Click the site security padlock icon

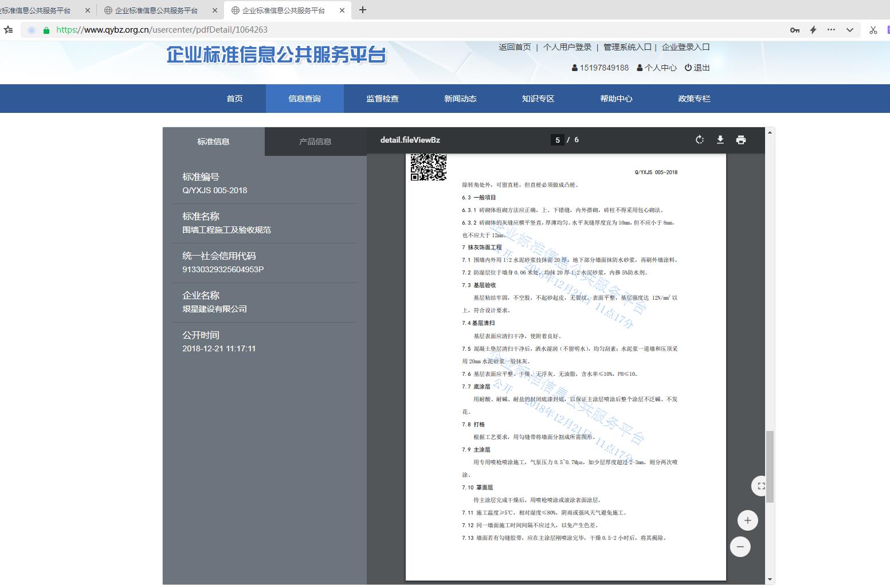pyautogui.click(x=46, y=30)
